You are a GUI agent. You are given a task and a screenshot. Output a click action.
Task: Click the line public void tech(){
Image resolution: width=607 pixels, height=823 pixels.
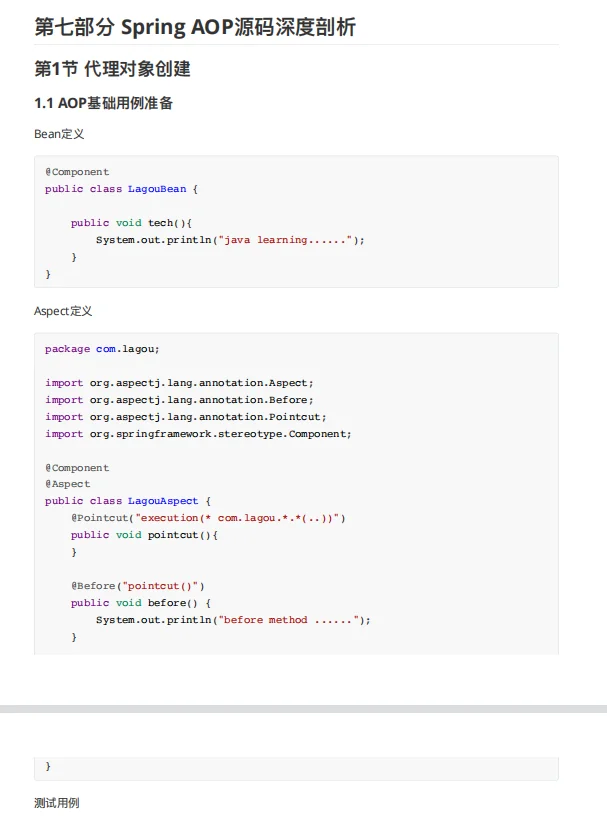(131, 223)
